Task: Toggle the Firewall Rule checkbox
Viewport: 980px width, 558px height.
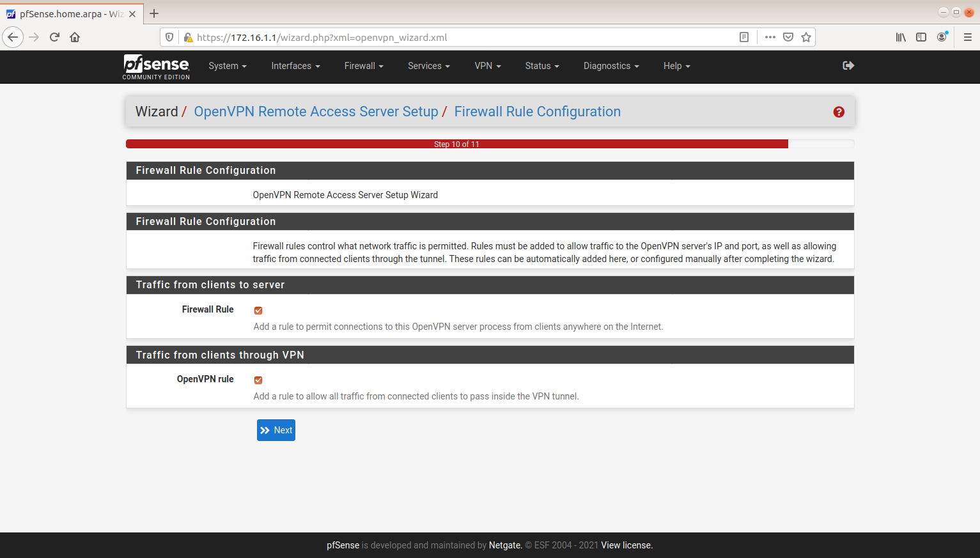Action: click(258, 311)
